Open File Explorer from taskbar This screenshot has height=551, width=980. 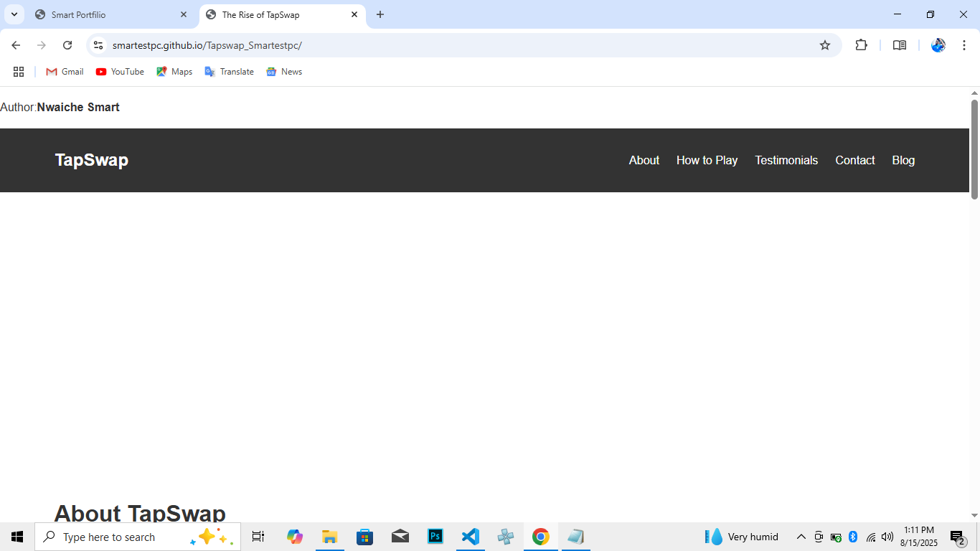[330, 537]
